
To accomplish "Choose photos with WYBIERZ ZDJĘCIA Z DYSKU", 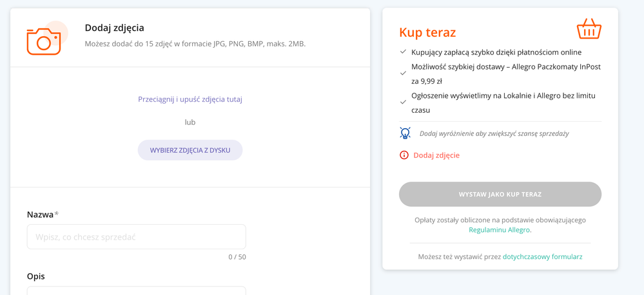I will [x=190, y=150].
